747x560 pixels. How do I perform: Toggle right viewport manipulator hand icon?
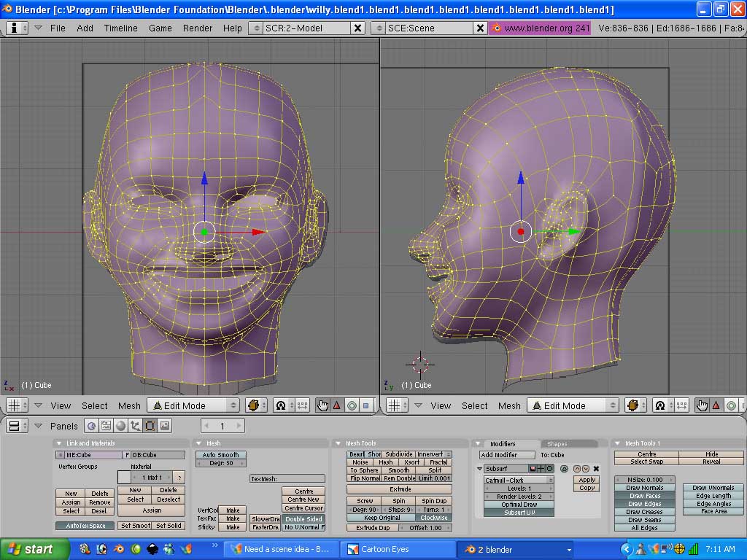702,405
